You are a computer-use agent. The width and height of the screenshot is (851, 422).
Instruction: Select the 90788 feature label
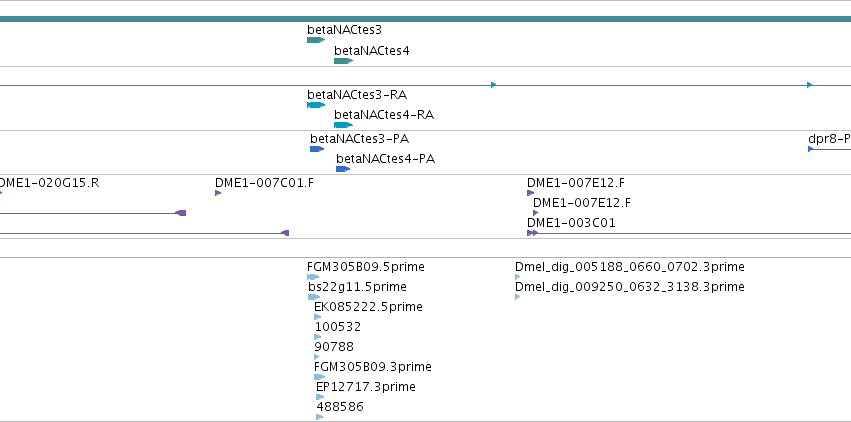click(334, 347)
